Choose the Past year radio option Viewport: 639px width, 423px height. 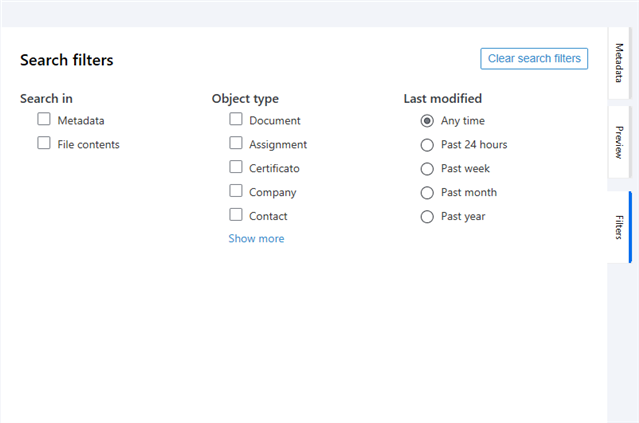pos(427,217)
